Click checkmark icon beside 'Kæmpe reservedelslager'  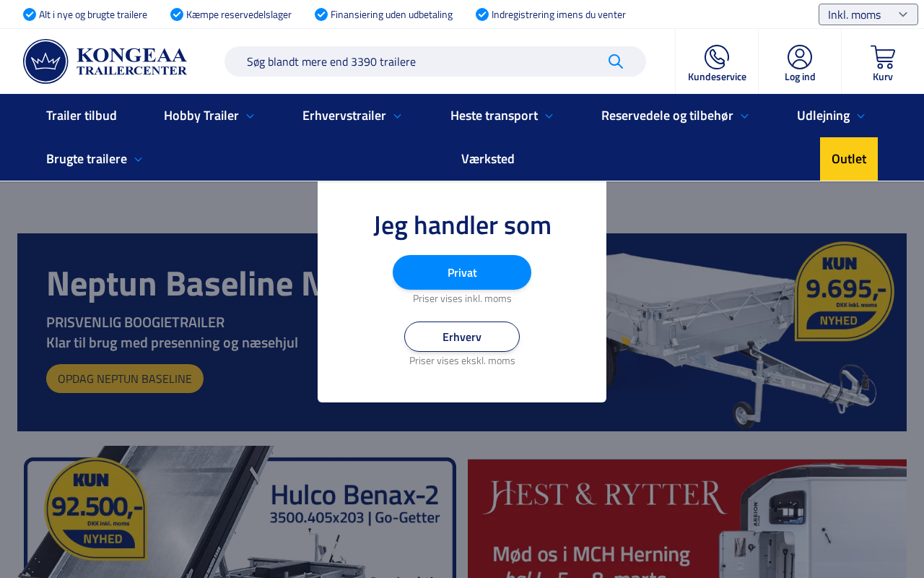[x=177, y=14]
